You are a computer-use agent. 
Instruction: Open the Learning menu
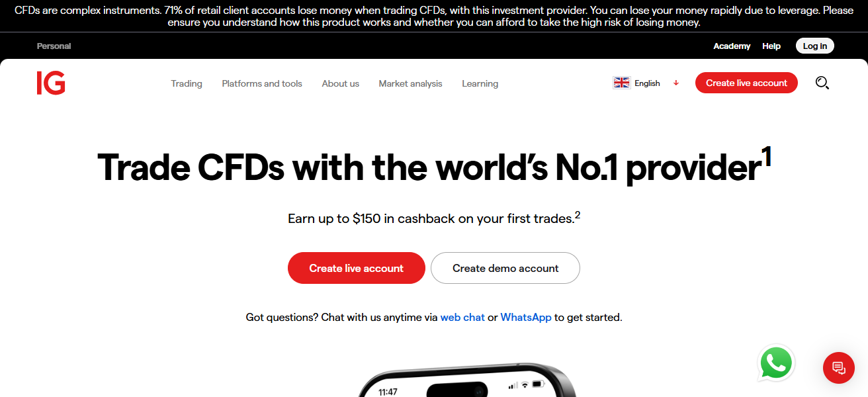point(480,83)
